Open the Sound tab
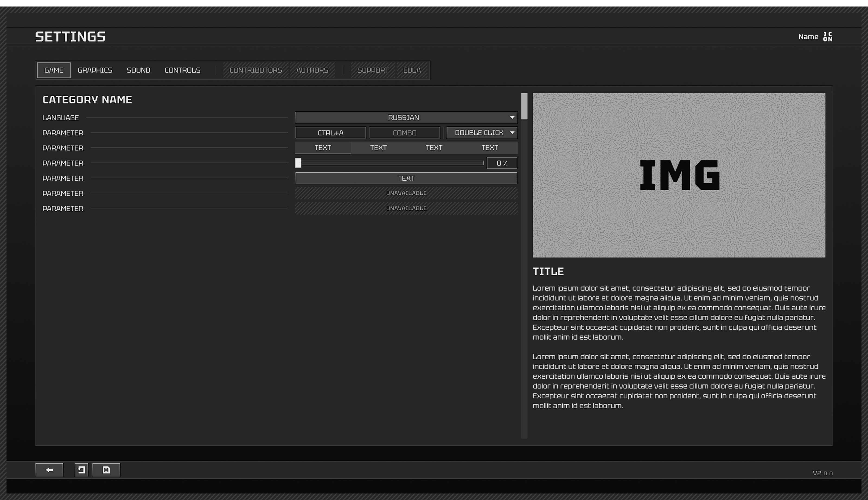This screenshot has height=500, width=868. coord(139,70)
